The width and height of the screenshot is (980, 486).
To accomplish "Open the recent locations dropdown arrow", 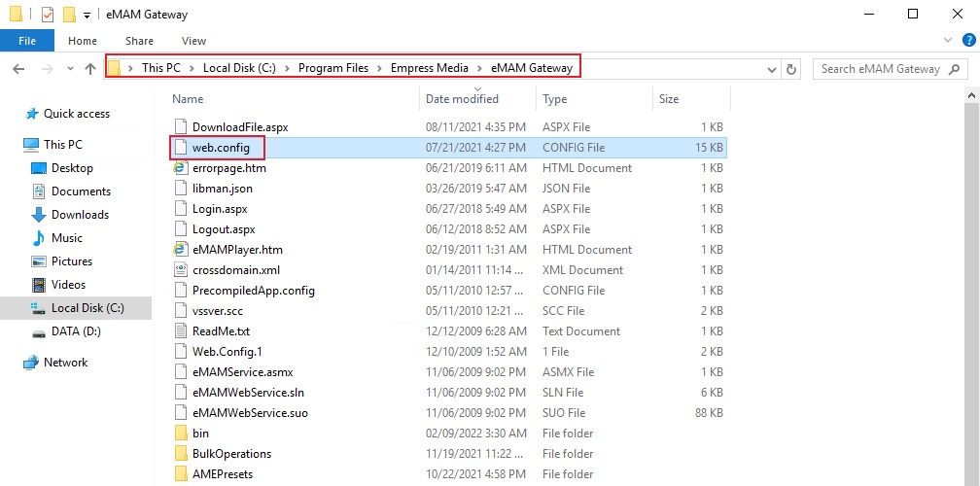I will [70, 69].
